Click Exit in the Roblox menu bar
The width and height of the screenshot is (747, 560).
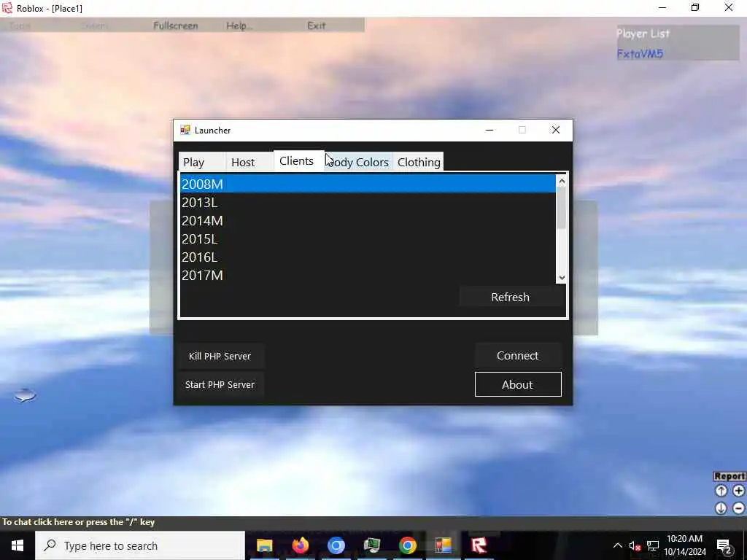(x=317, y=26)
